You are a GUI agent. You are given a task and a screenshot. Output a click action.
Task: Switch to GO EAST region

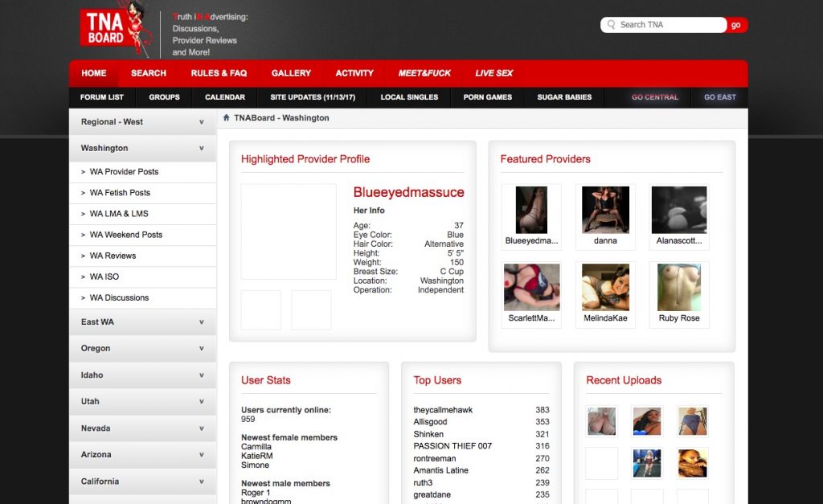(720, 97)
